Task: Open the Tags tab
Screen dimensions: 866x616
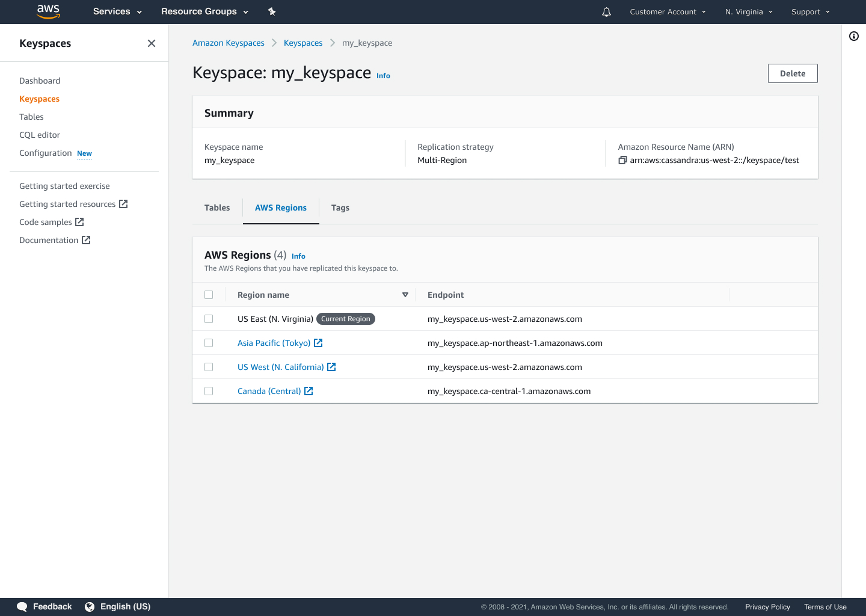Action: click(x=340, y=208)
